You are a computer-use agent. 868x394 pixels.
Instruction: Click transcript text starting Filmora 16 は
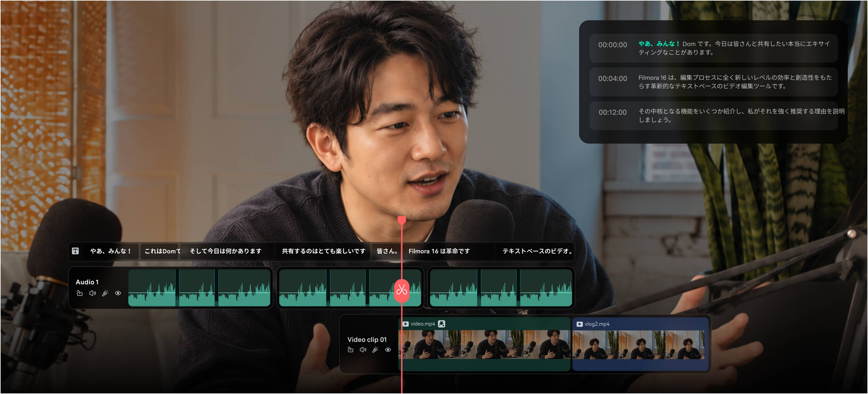[735, 82]
